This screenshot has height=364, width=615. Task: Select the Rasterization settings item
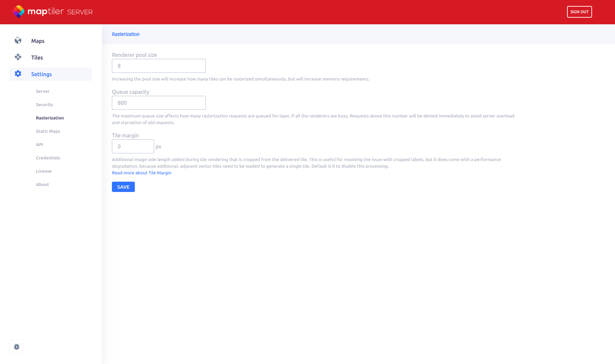pyautogui.click(x=50, y=118)
